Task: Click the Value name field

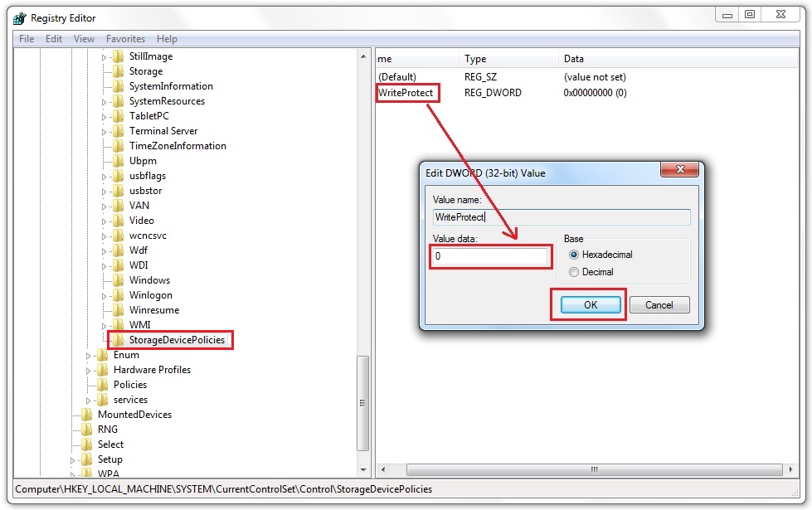Action: coord(562,217)
